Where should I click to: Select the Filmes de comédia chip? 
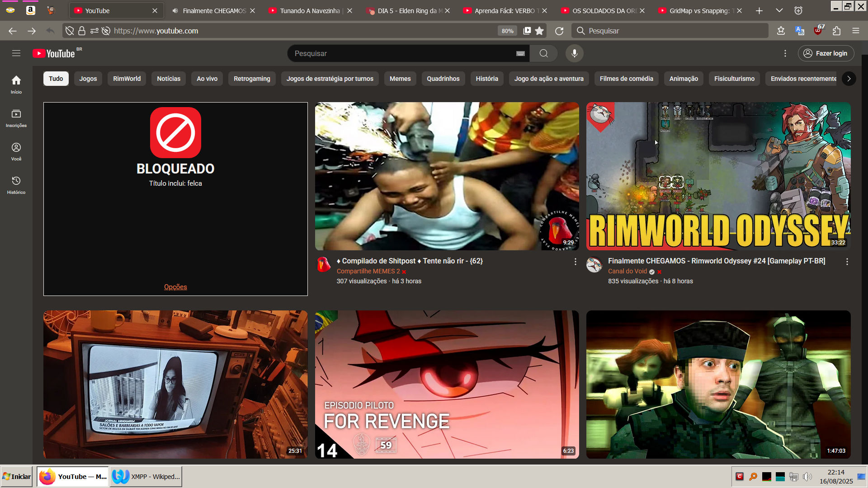pos(627,79)
